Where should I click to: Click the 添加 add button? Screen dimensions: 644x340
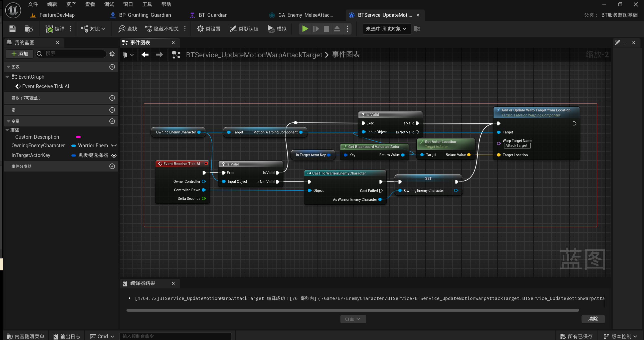click(20, 54)
